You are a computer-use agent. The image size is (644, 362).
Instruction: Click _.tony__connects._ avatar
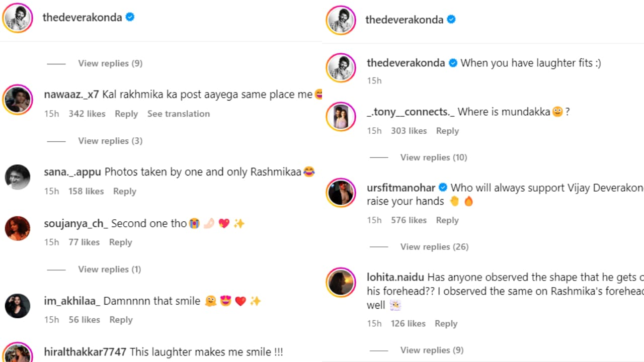(341, 117)
